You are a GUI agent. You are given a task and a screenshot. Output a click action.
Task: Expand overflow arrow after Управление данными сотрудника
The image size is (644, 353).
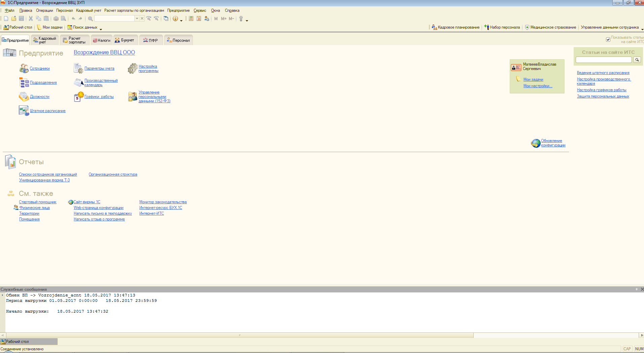click(642, 29)
